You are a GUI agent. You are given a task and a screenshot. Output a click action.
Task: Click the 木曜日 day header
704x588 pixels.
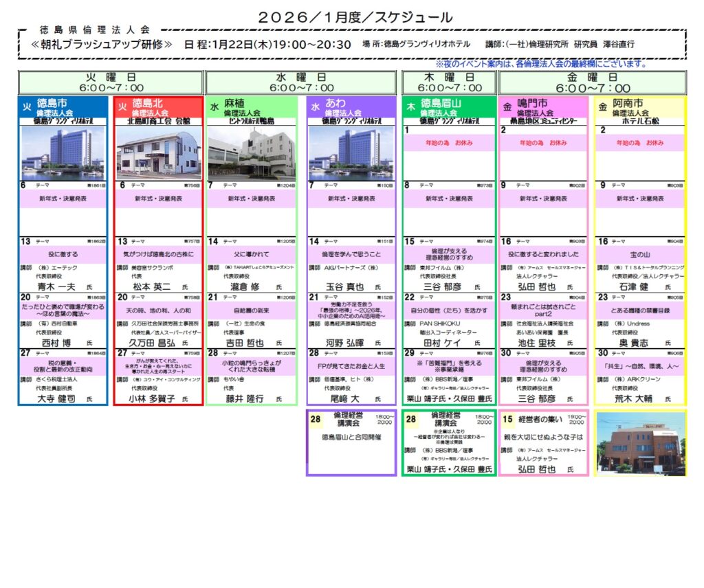click(x=450, y=82)
